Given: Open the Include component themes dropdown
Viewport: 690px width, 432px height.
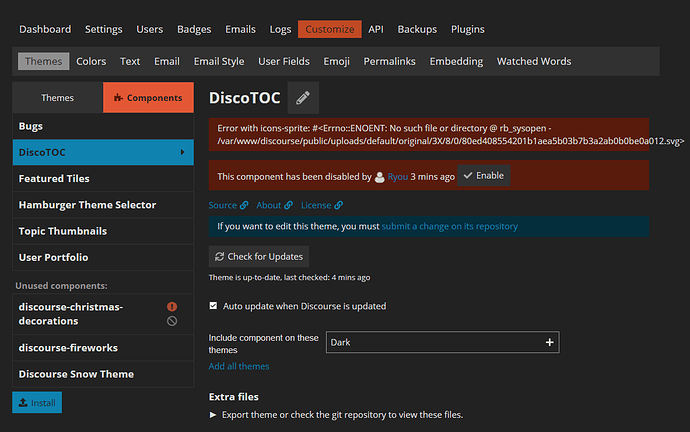Looking at the screenshot, I should [443, 342].
